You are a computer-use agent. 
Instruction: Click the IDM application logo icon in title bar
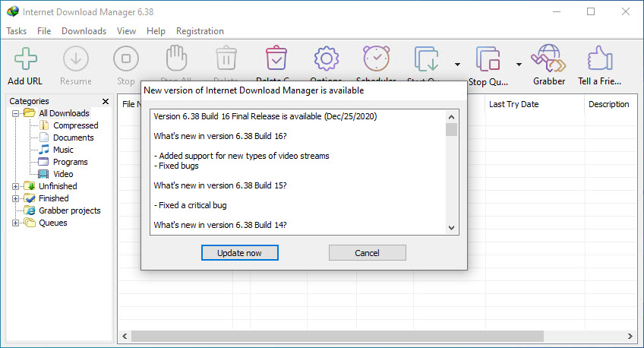pos(13,11)
